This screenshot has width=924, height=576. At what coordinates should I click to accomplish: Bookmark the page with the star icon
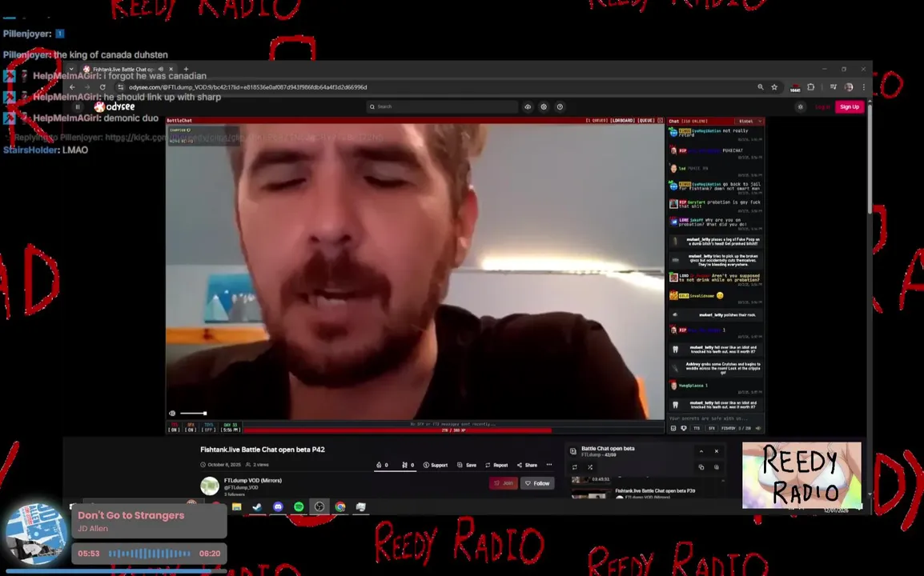point(774,87)
